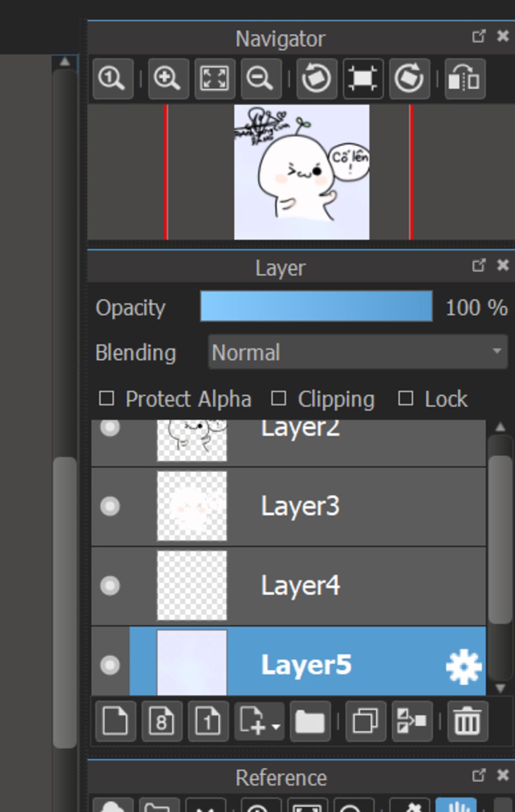Adjust the layer Opacity slider

point(316,306)
